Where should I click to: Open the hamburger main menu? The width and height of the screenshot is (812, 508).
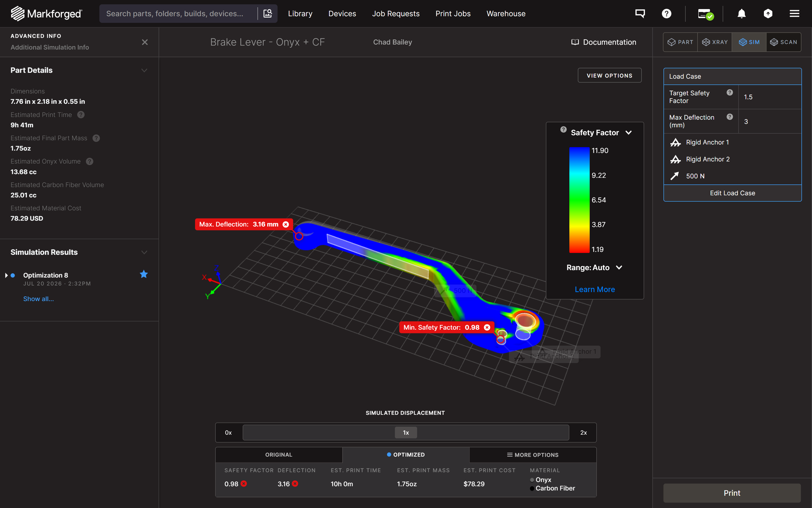click(794, 13)
